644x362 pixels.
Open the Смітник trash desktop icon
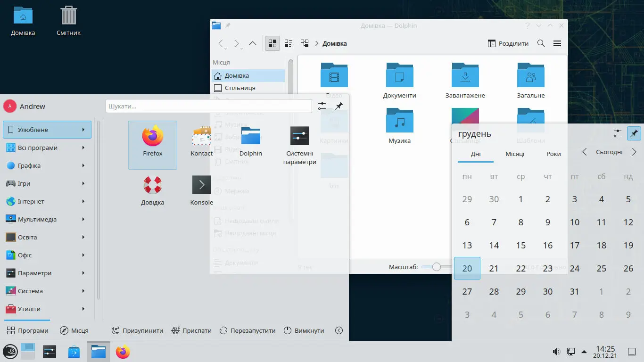coord(69,21)
